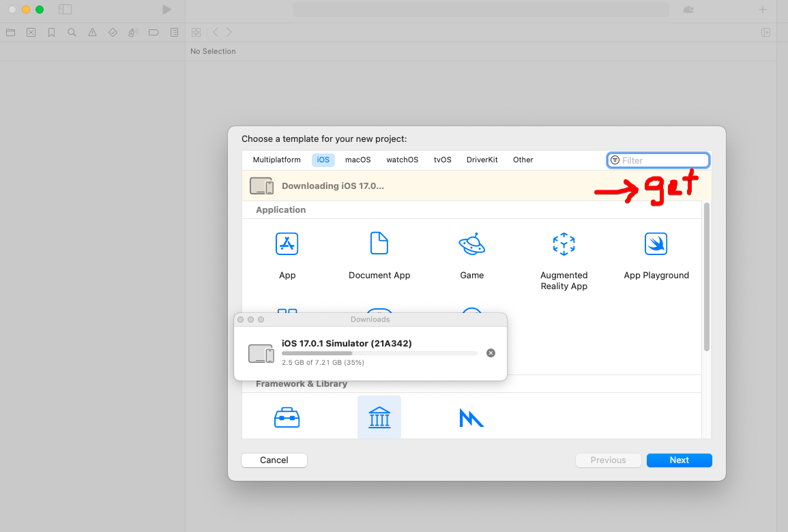Click the Previous button
Viewport: 788px width, 532px height.
click(608, 460)
